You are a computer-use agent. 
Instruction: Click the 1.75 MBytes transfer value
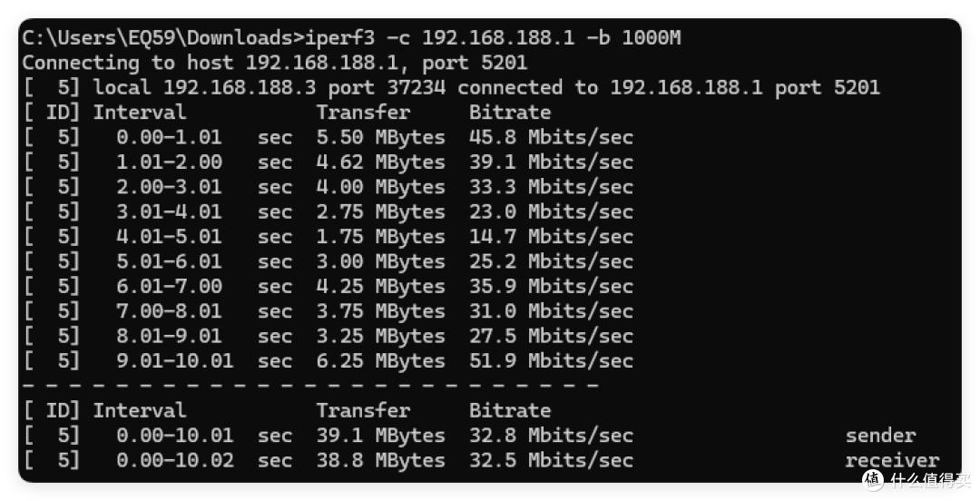tap(380, 237)
